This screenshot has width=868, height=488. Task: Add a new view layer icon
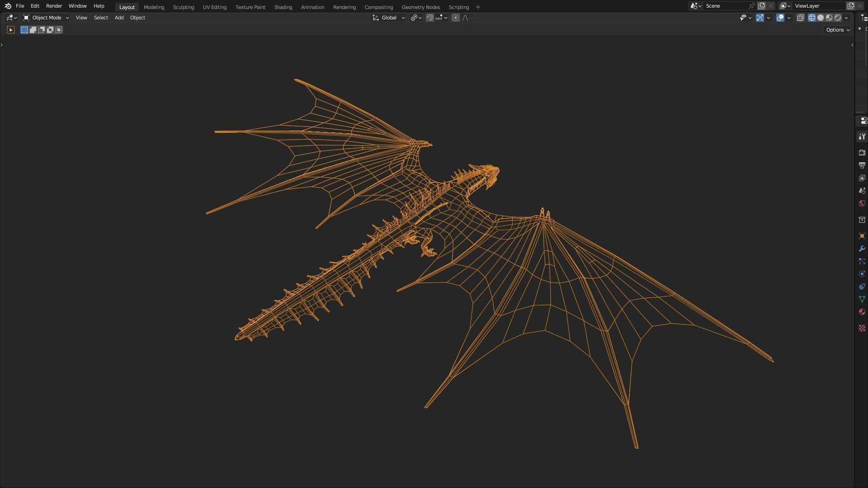coord(851,6)
